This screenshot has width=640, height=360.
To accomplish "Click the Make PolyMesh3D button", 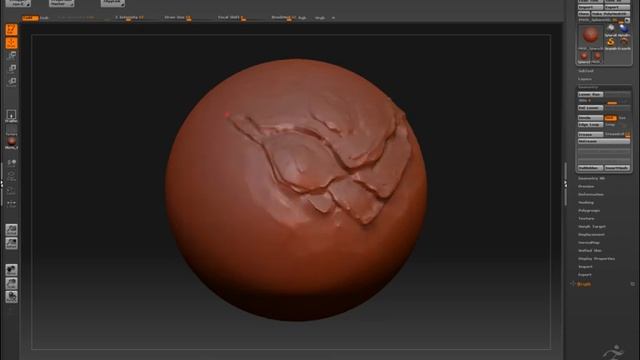I will pos(611,14).
